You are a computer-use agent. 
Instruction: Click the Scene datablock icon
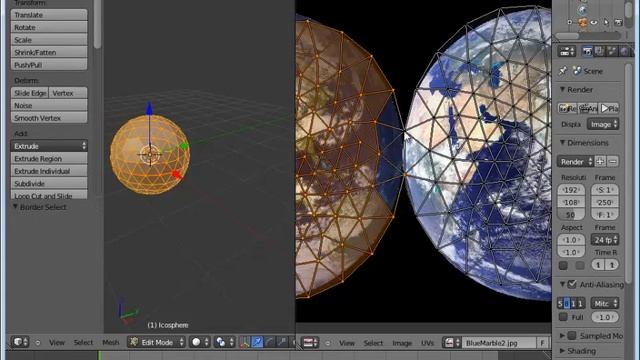click(x=577, y=71)
